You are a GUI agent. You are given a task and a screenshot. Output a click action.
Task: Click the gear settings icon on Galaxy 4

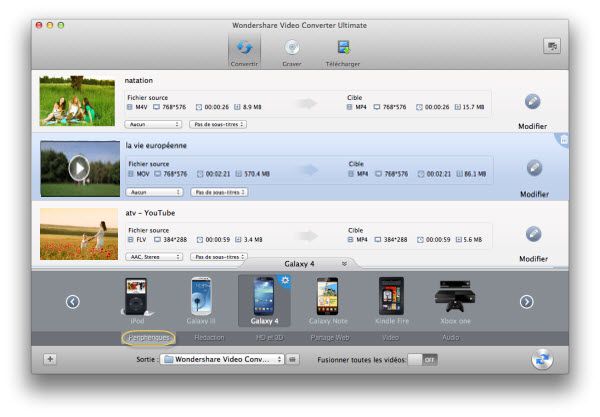point(285,281)
